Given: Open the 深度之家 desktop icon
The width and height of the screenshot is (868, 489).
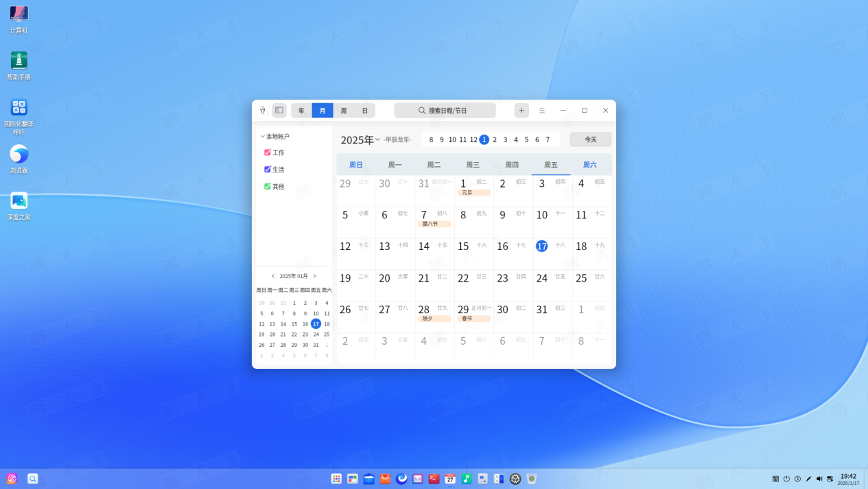Looking at the screenshot, I should coord(19,206).
